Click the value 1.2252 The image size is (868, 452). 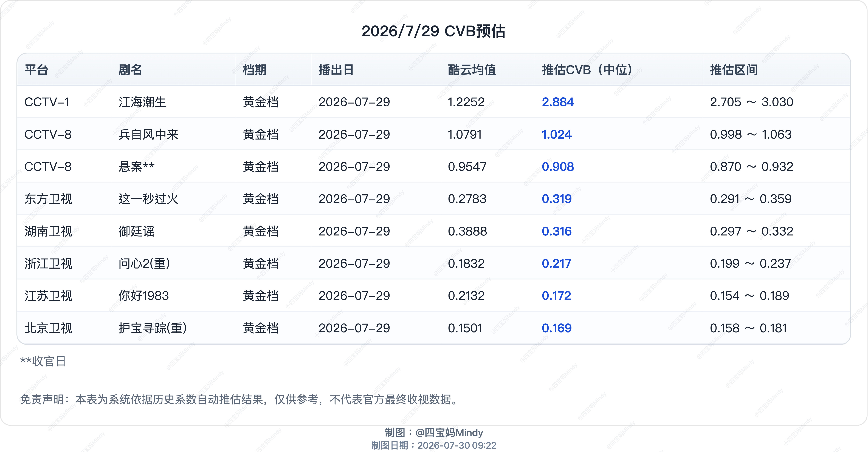466,102
